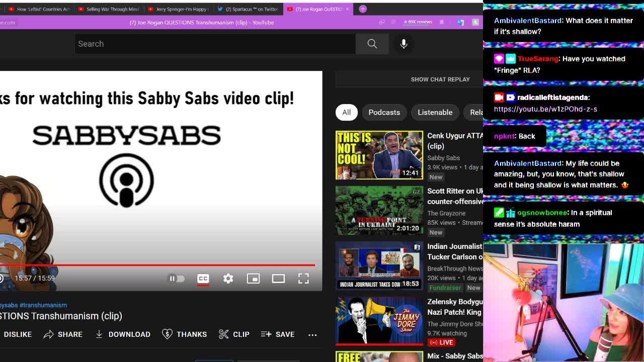Enter fullscreen on the video player
This screenshot has height=362, width=644.
tap(303, 279)
